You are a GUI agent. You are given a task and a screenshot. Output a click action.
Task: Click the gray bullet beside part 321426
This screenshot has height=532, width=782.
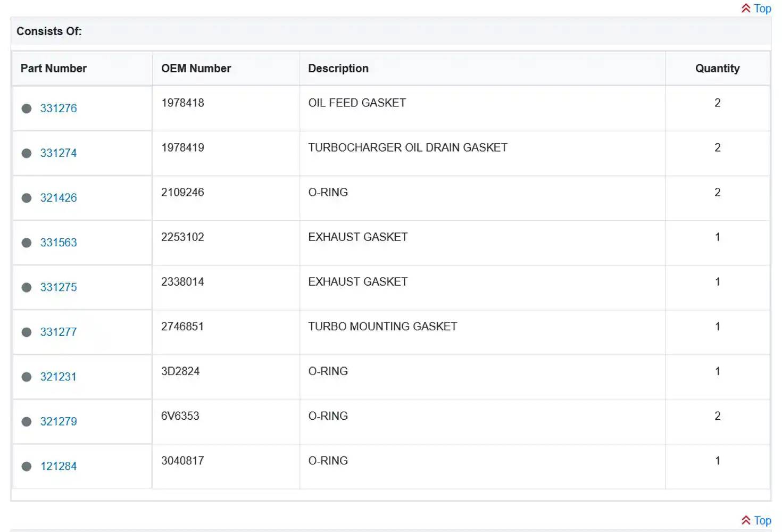coord(27,198)
